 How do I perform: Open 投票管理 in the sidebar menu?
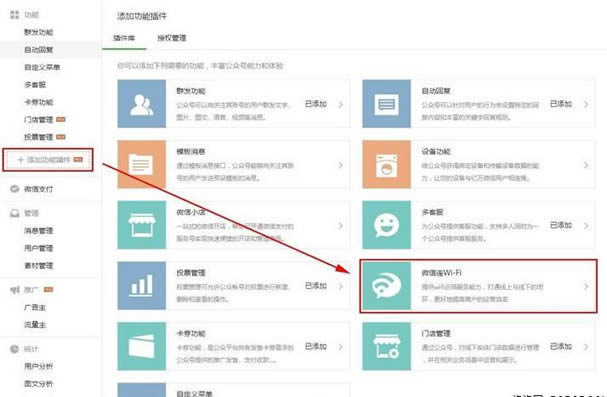click(39, 137)
